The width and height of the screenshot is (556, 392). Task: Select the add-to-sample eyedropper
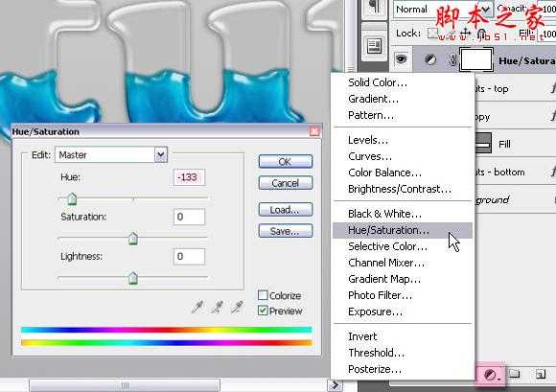click(x=217, y=307)
